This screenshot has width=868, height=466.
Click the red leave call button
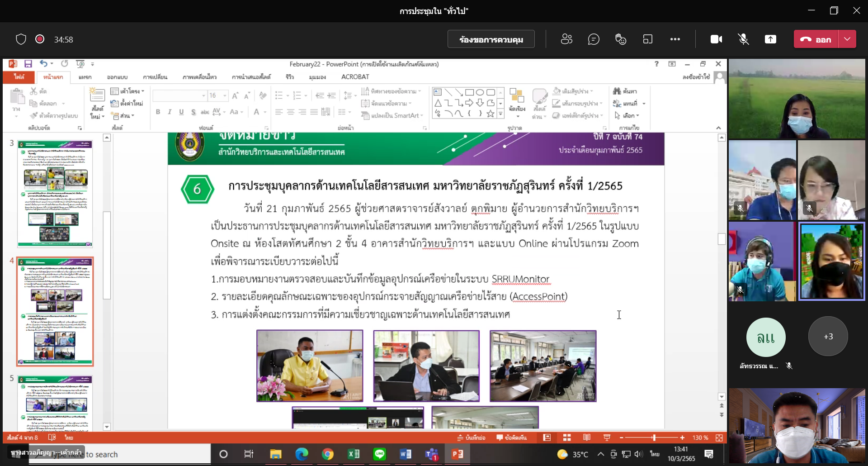click(x=816, y=39)
